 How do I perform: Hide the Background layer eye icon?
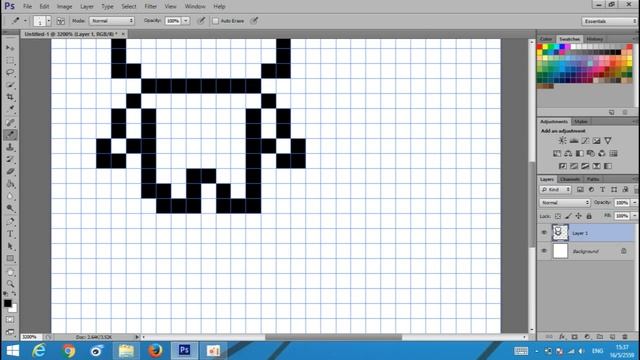(544, 251)
